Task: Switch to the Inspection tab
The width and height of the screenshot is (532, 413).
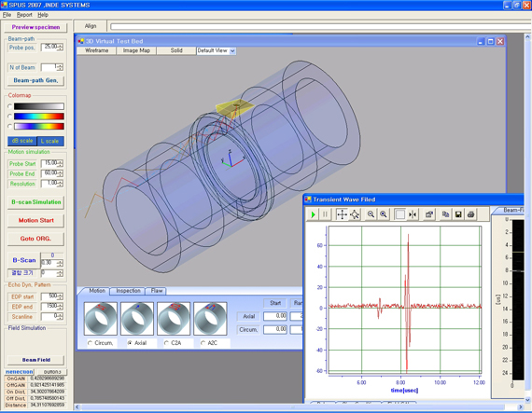Action: tap(128, 291)
